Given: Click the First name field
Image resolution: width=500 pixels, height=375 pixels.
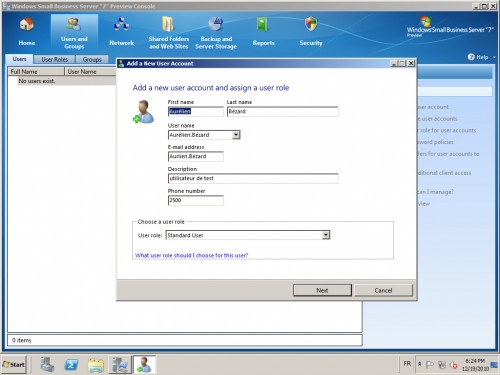Looking at the screenshot, I should 196,111.
